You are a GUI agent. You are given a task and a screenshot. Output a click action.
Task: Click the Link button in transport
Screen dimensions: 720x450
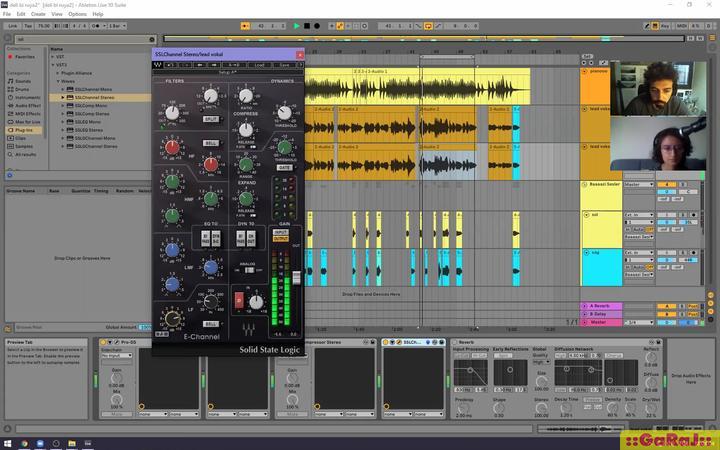coord(12,26)
